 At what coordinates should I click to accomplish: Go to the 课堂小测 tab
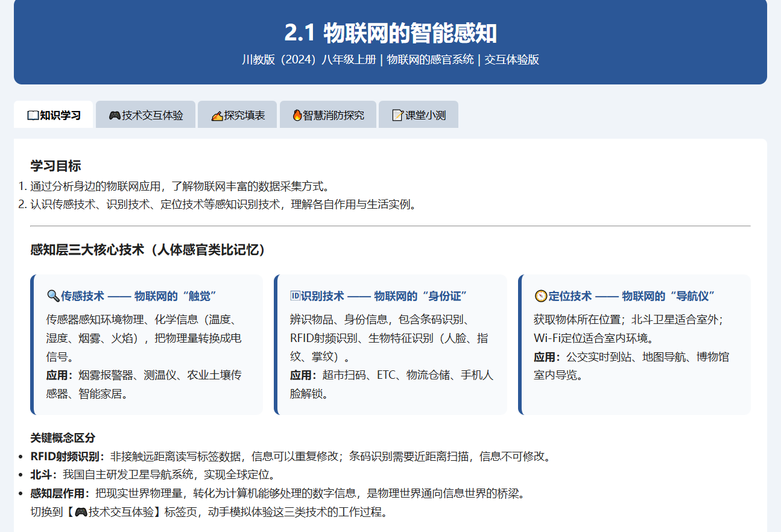coord(418,115)
